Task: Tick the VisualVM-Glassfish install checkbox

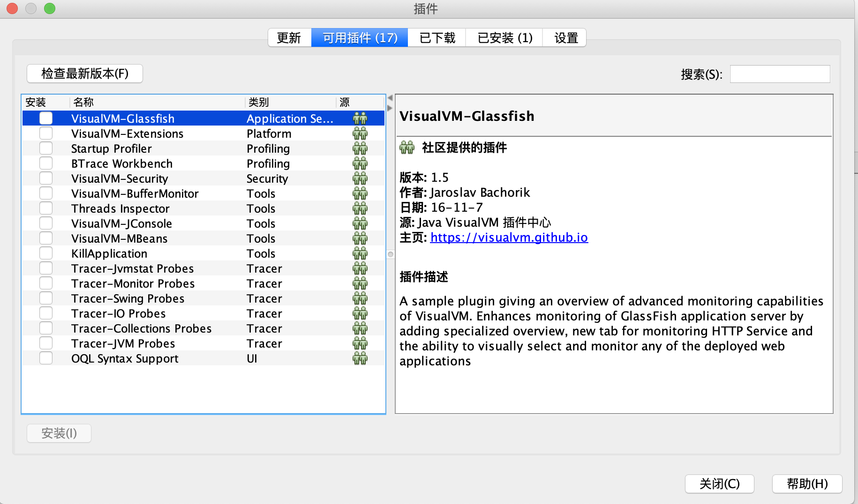Action: pyautogui.click(x=46, y=118)
